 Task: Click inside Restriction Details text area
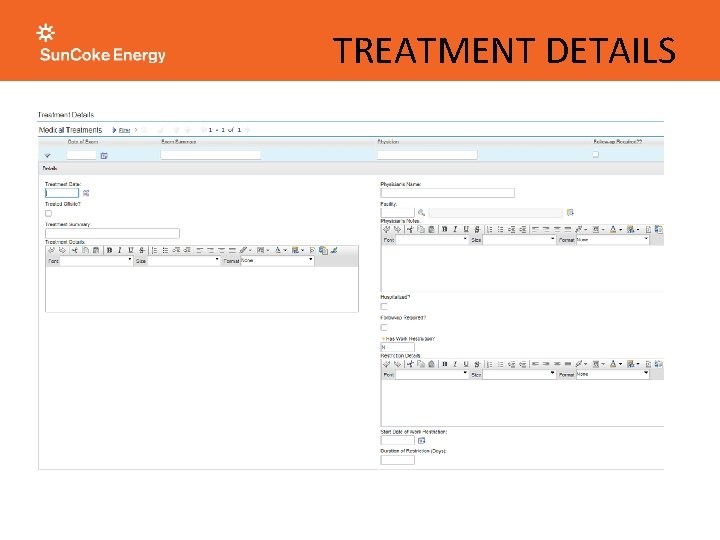(523, 403)
